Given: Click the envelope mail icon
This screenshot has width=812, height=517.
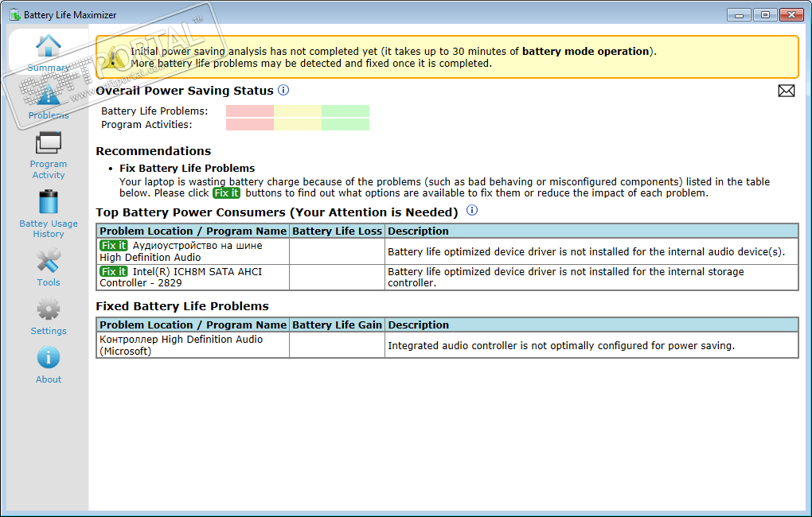Looking at the screenshot, I should [786, 91].
